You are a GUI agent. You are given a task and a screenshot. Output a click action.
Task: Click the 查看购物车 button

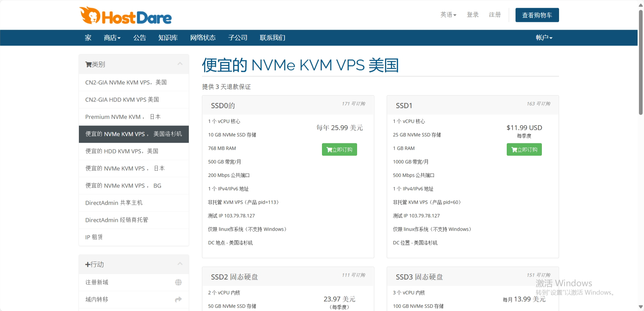(537, 15)
